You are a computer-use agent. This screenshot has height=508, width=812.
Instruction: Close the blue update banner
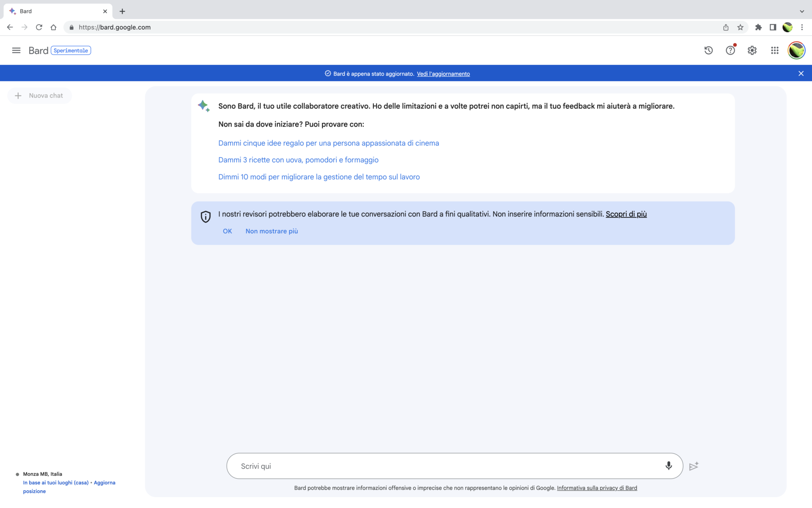click(x=801, y=74)
